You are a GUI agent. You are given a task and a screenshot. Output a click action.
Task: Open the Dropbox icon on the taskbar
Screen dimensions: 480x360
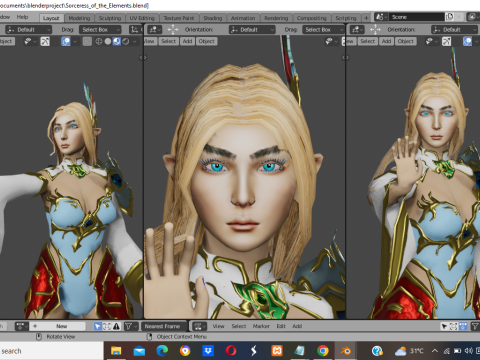click(208, 351)
